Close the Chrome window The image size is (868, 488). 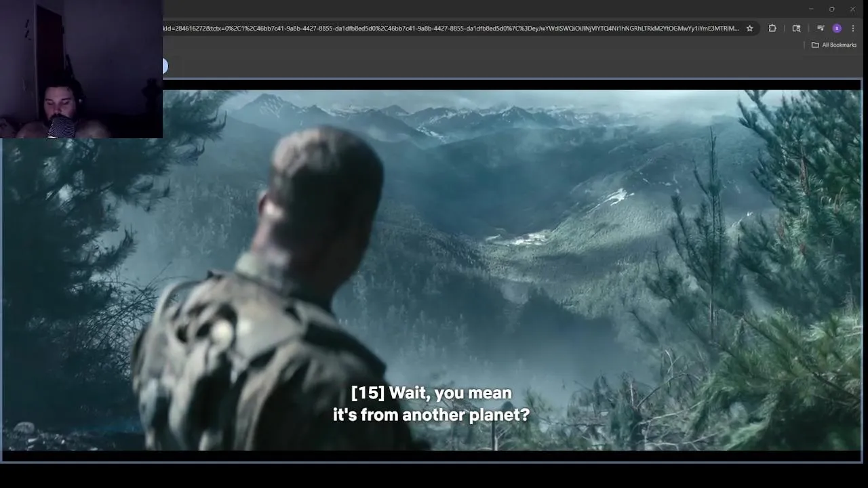click(x=852, y=9)
